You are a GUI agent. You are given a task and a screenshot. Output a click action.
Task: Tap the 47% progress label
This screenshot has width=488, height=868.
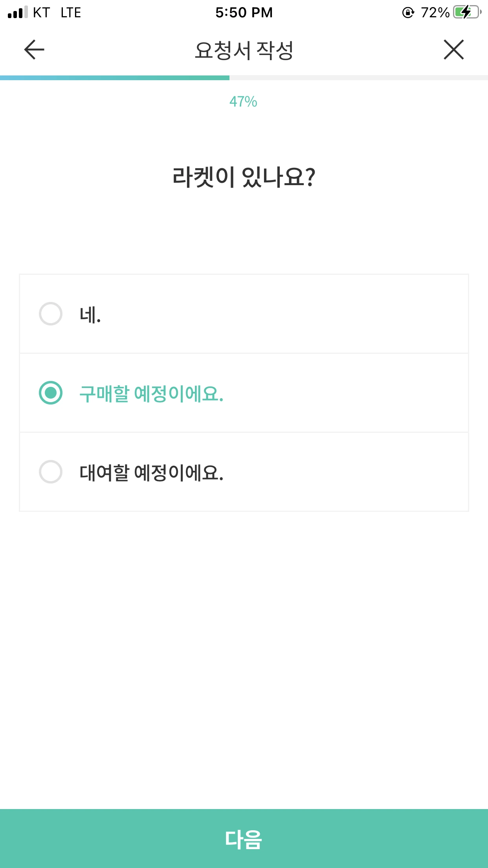(x=243, y=102)
